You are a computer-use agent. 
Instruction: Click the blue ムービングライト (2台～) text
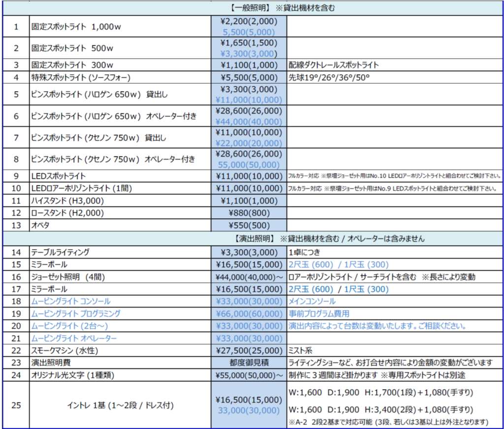(69, 326)
